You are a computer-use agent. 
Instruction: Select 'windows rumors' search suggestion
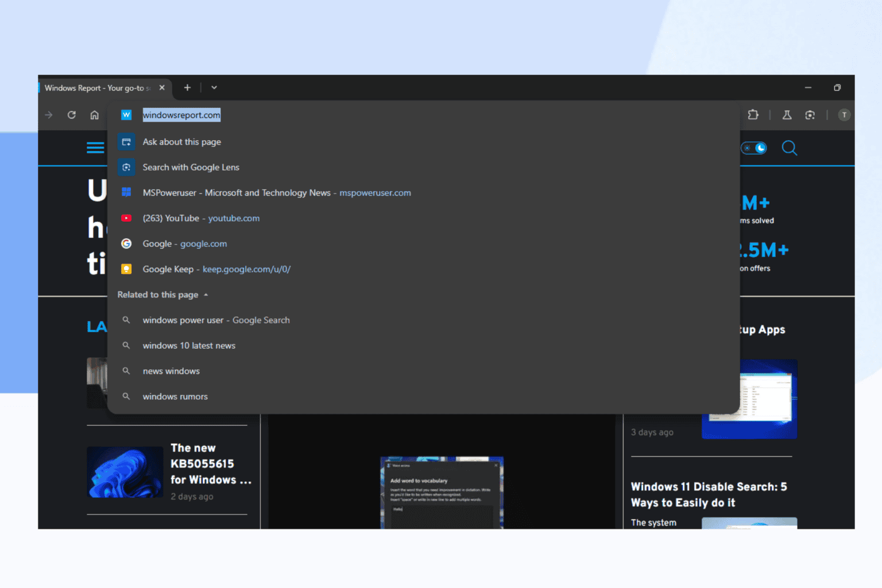pos(423,396)
